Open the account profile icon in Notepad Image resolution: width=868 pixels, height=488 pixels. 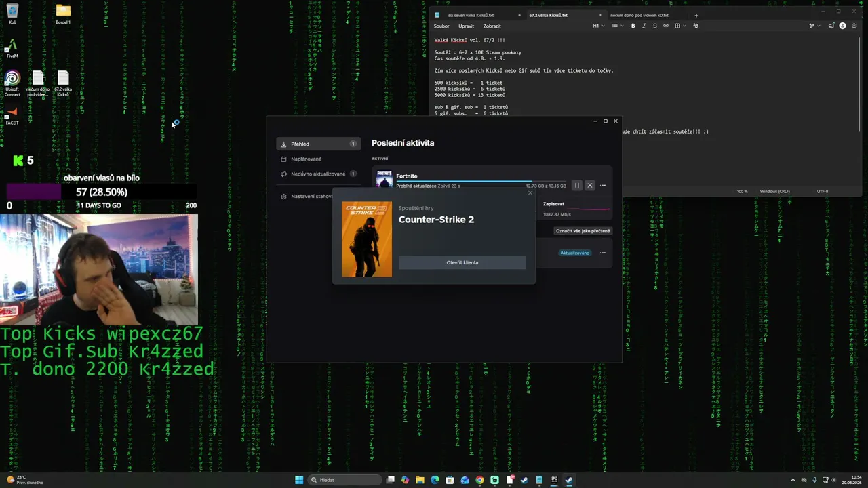tap(843, 26)
